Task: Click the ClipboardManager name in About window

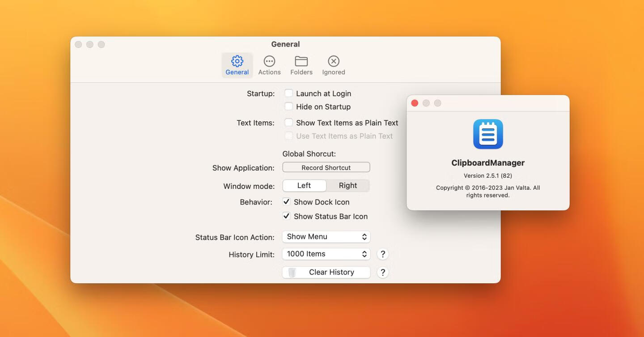Action: click(488, 163)
